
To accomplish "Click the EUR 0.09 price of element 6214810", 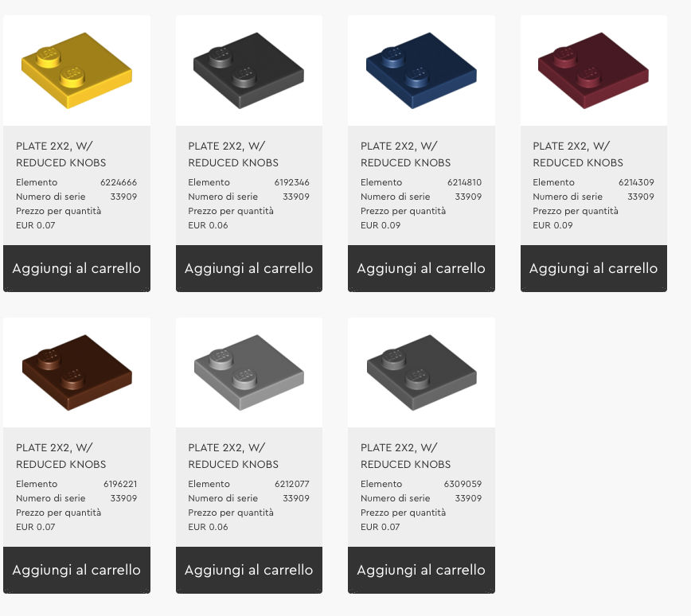I will 381,225.
